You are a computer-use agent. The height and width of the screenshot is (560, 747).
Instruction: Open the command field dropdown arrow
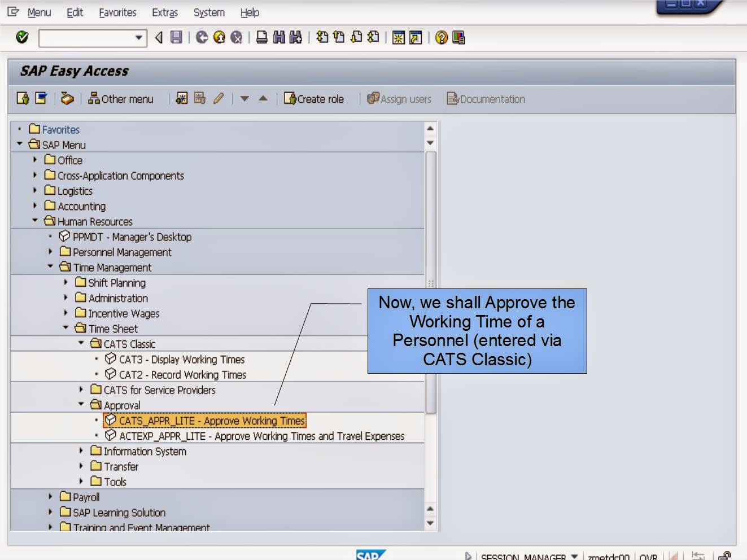pyautogui.click(x=138, y=38)
